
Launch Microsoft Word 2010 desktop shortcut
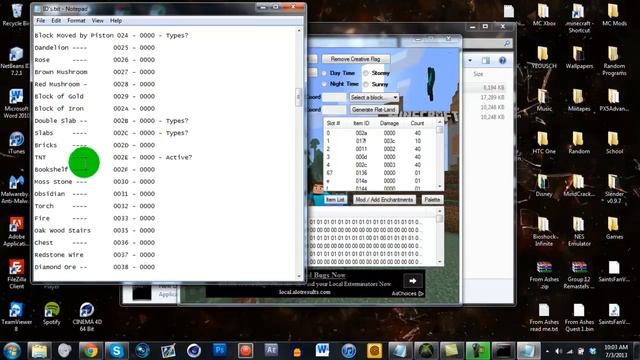coord(16,104)
